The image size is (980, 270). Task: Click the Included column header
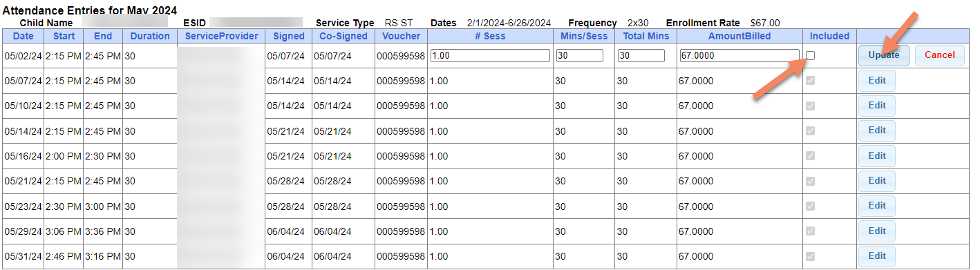(x=830, y=36)
